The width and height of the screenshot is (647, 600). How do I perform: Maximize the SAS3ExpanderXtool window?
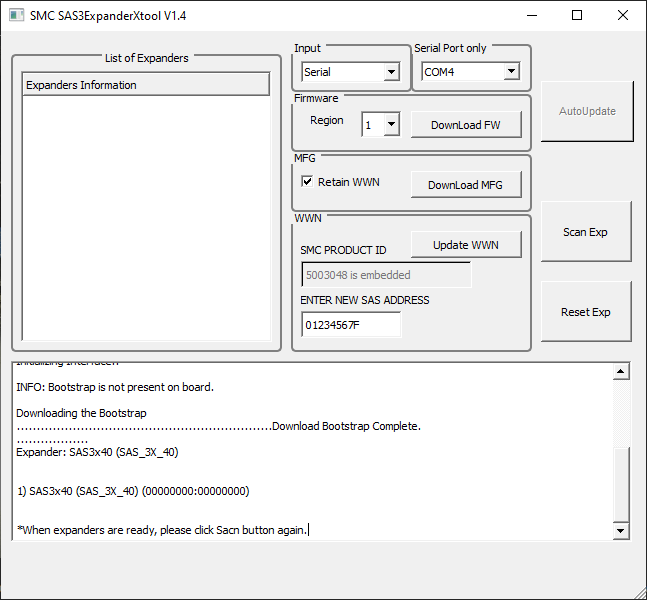click(577, 16)
